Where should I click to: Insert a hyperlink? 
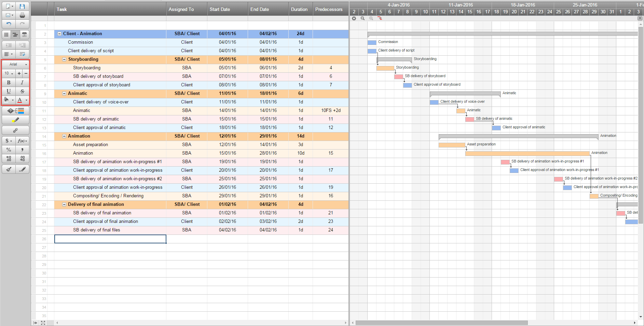point(15,130)
